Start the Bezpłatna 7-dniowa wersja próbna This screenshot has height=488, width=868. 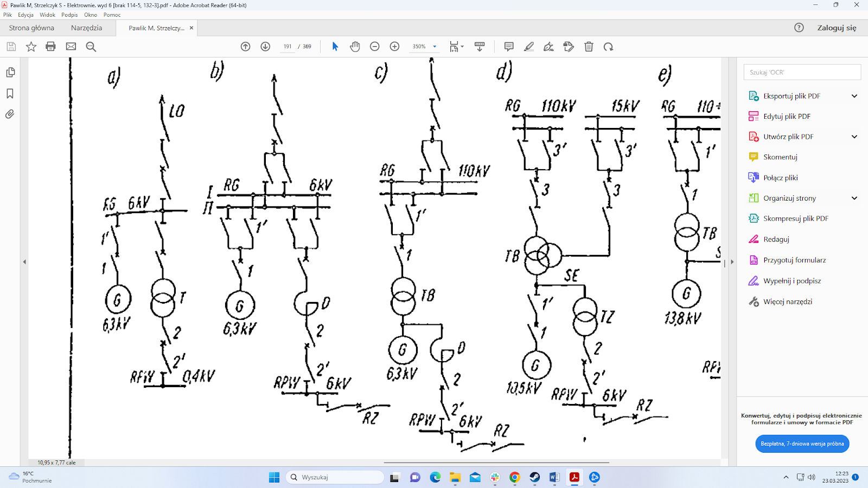coord(802,444)
